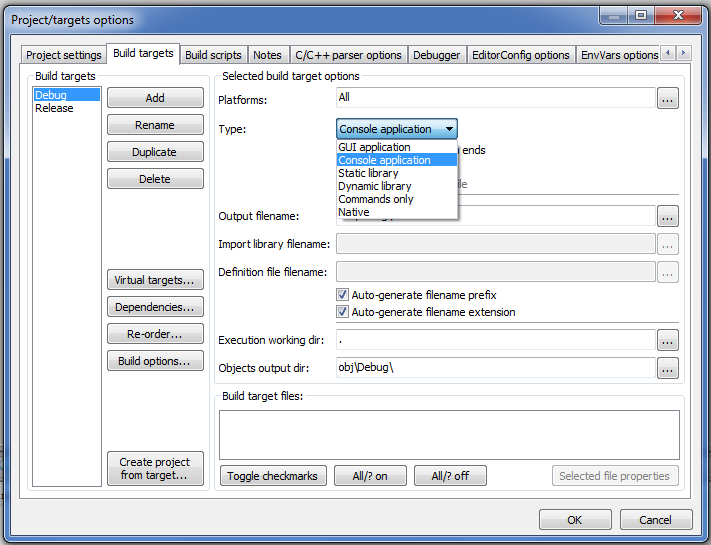Click browse button next to Platforms field

click(668, 98)
